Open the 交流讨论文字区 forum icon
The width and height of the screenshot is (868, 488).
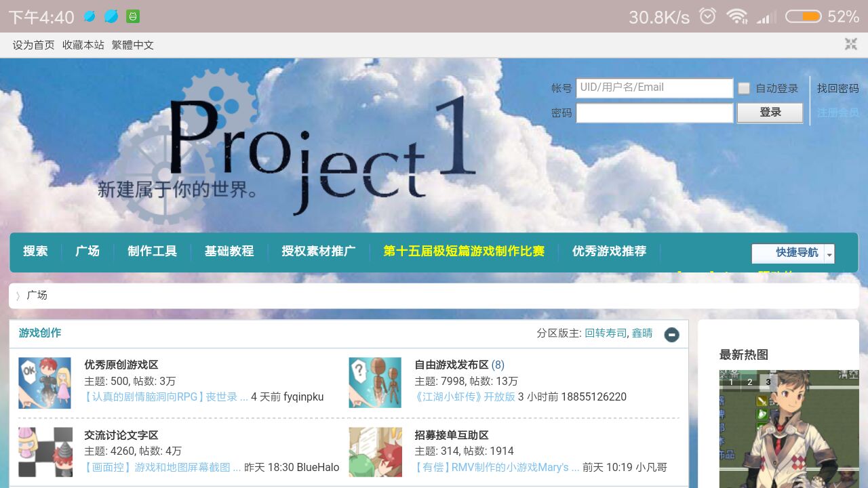tap(45, 452)
